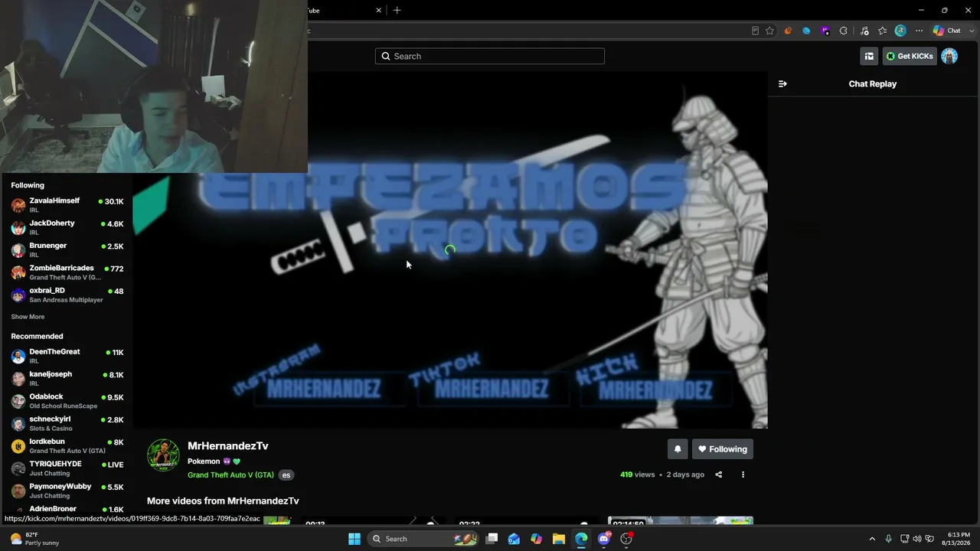The height and width of the screenshot is (551, 980).
Task: Switch to Microsoft Edge on taskbar
Action: [582, 539]
